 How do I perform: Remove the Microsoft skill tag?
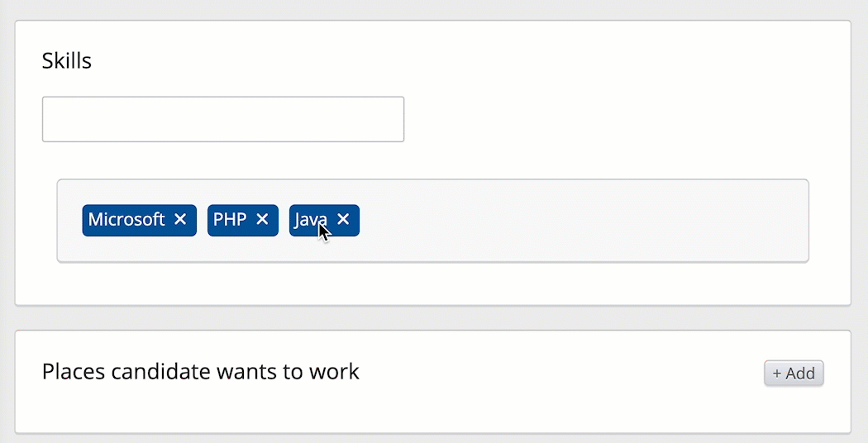click(x=180, y=220)
